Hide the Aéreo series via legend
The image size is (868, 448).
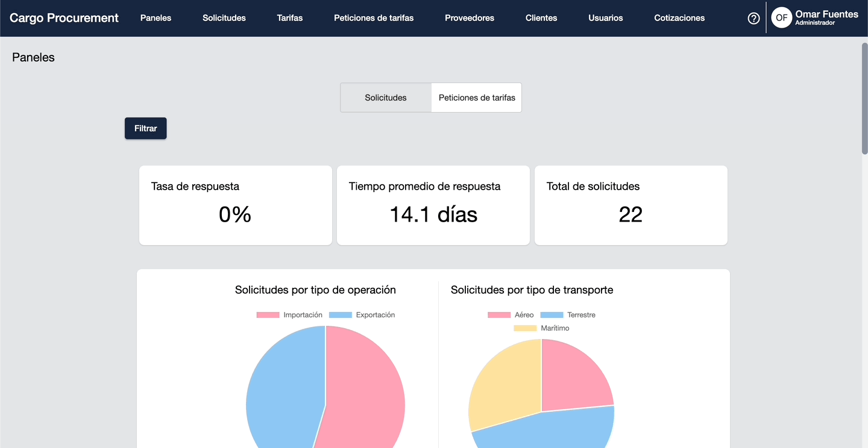pos(511,315)
